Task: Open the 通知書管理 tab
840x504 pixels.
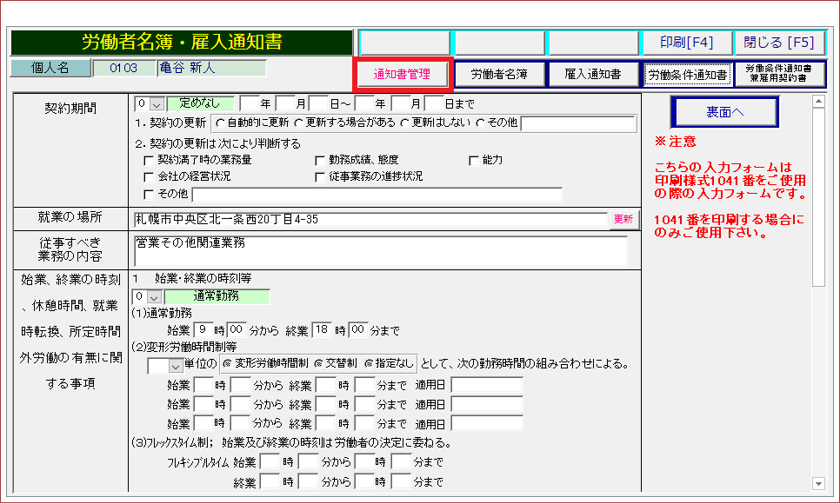Action: (x=402, y=75)
